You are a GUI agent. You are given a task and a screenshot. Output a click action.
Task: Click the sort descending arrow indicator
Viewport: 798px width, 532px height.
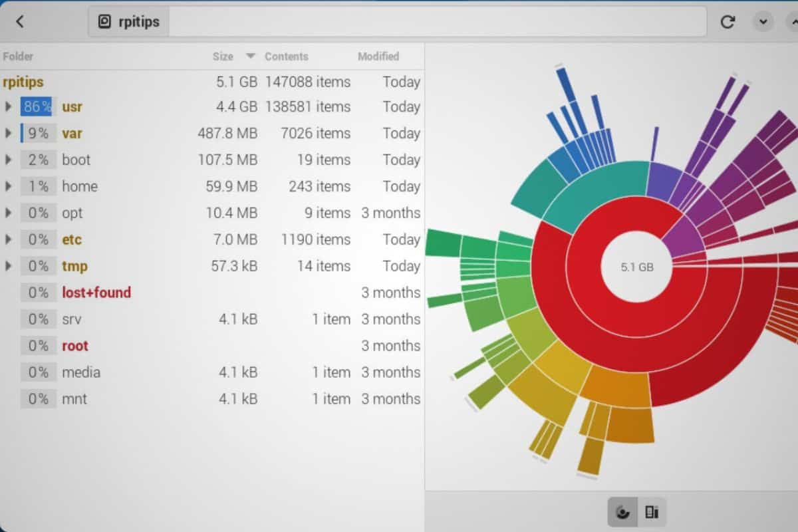click(250, 56)
